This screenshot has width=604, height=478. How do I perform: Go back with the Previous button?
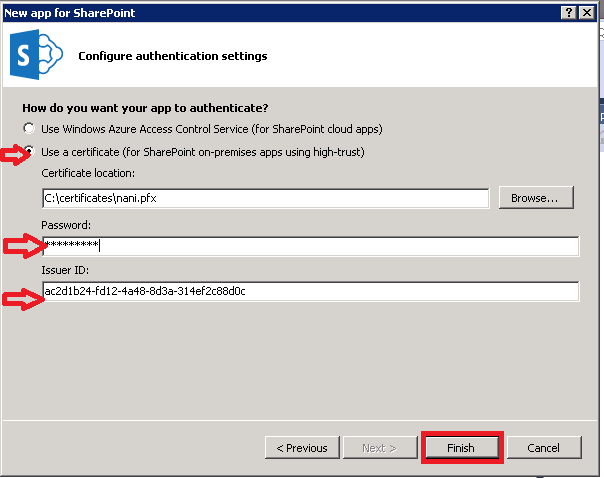pyautogui.click(x=302, y=448)
